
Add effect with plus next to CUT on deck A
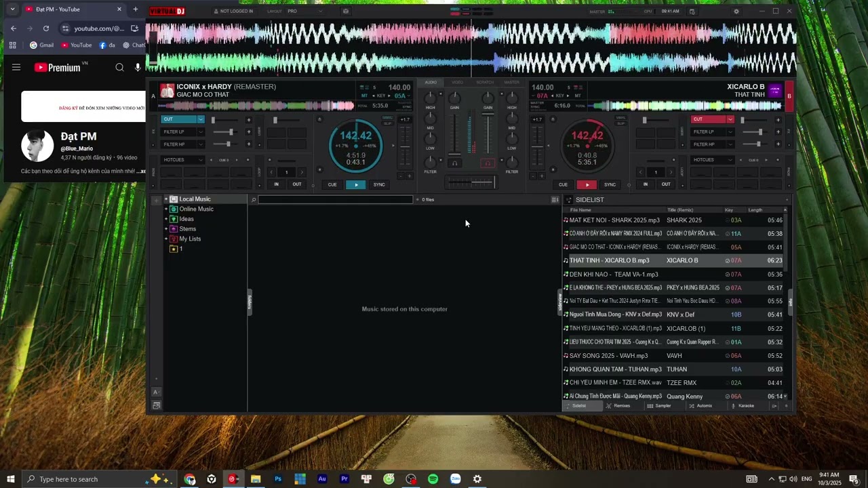click(248, 120)
